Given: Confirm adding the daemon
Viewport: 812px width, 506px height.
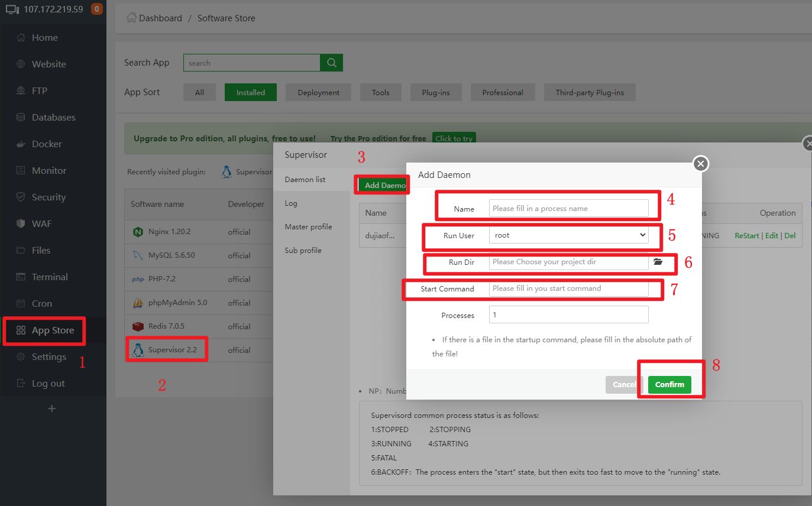Looking at the screenshot, I should point(669,384).
